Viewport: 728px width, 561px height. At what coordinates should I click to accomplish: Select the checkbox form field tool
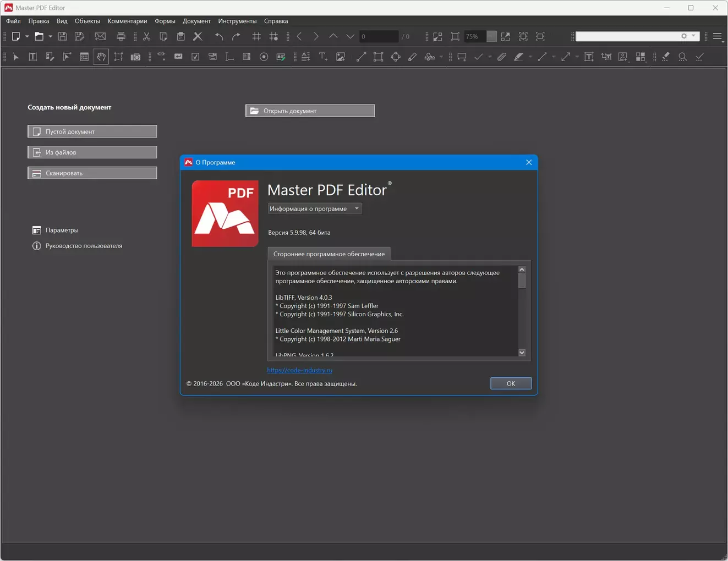195,57
